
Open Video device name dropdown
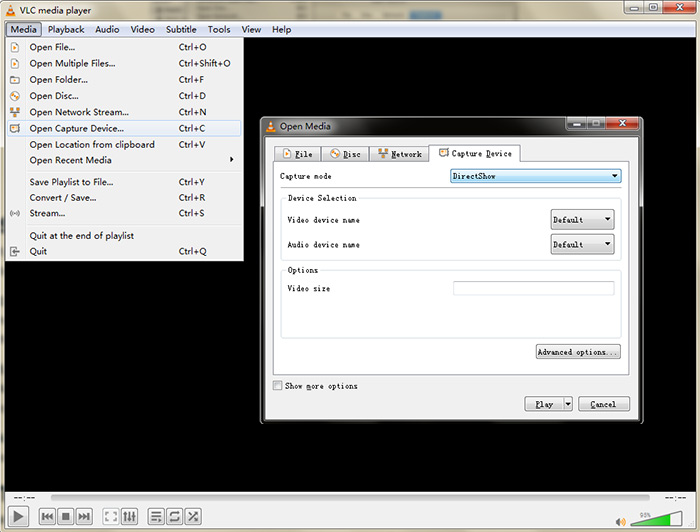[582, 220]
